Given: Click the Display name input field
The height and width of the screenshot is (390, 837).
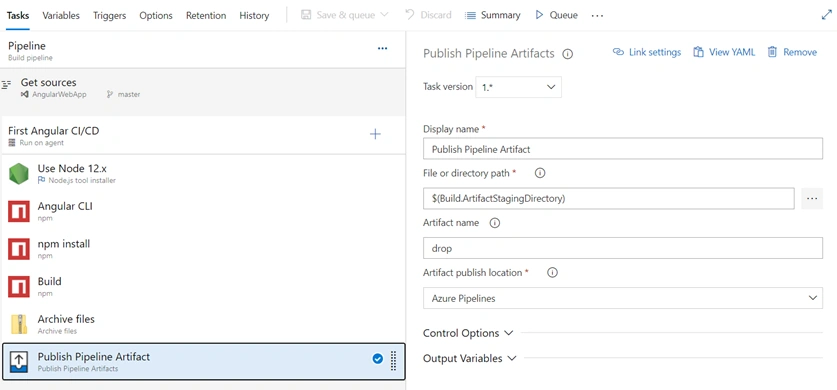Looking at the screenshot, I should [623, 149].
